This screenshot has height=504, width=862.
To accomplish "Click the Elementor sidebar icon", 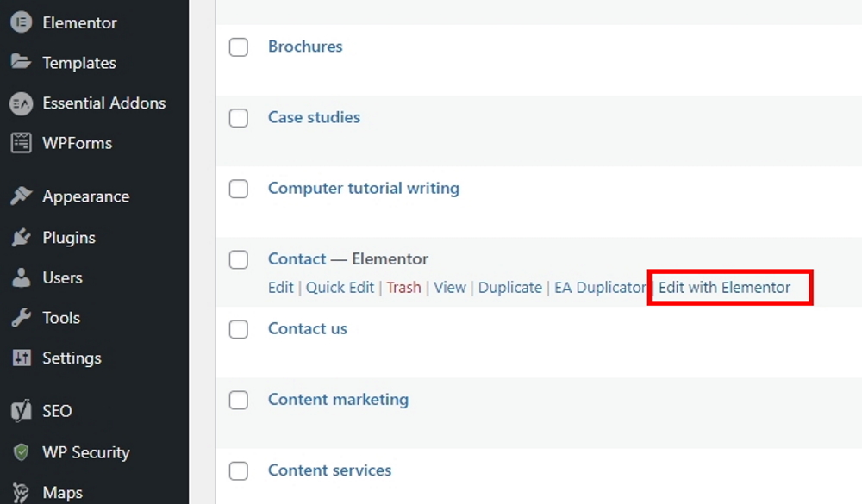I will pos(21,22).
